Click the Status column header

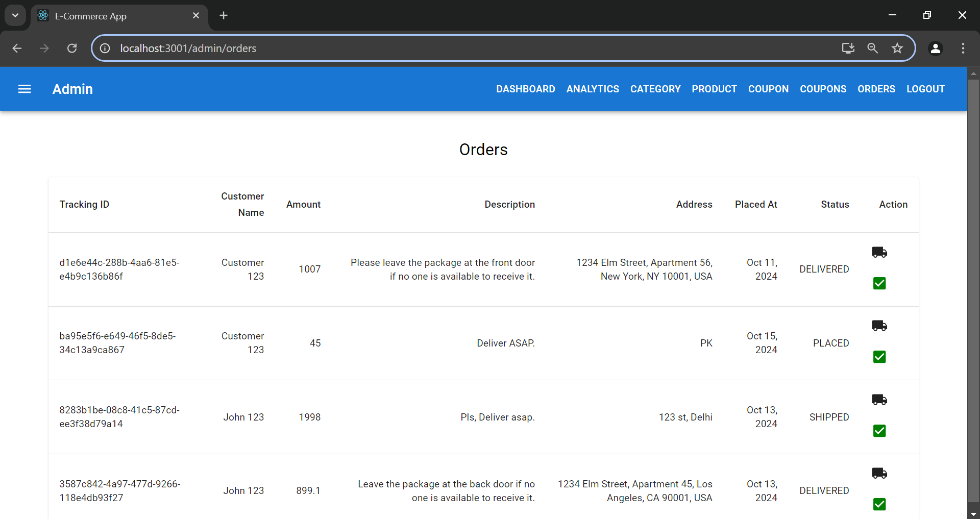pos(835,204)
